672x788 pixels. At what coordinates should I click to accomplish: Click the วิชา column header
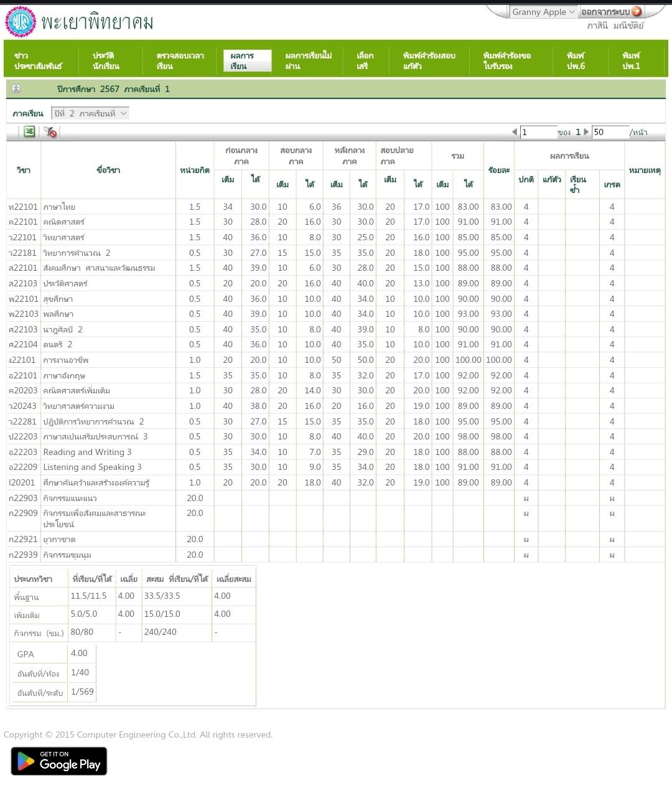[x=24, y=170]
